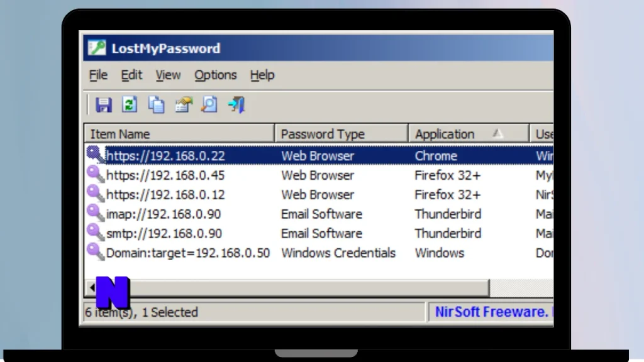Sort by the Password Type column header

tap(341, 134)
